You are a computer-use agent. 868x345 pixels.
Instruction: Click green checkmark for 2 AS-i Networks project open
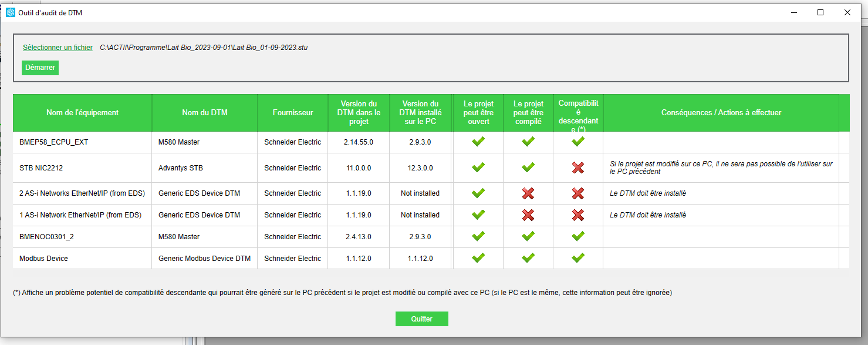click(x=478, y=193)
